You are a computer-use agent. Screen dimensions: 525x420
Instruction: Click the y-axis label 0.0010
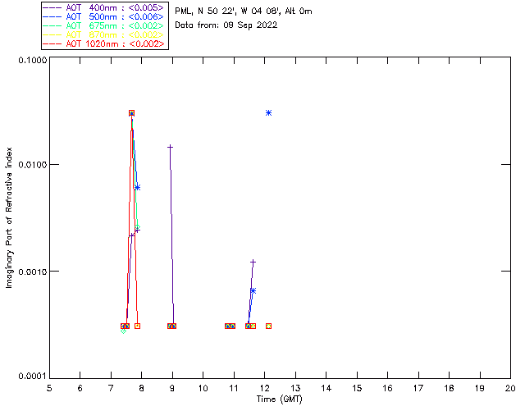pyautogui.click(x=32, y=272)
